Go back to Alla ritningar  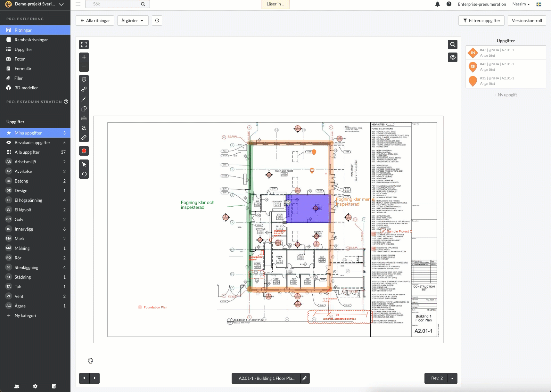(x=95, y=20)
